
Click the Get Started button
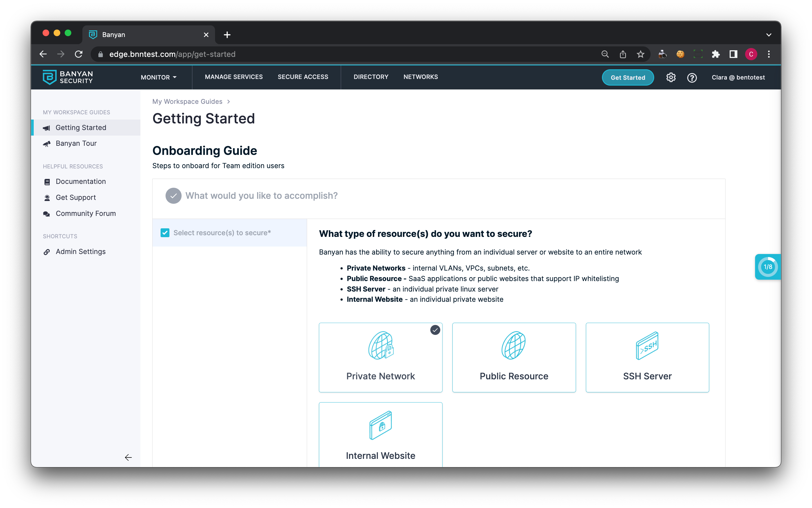point(628,77)
